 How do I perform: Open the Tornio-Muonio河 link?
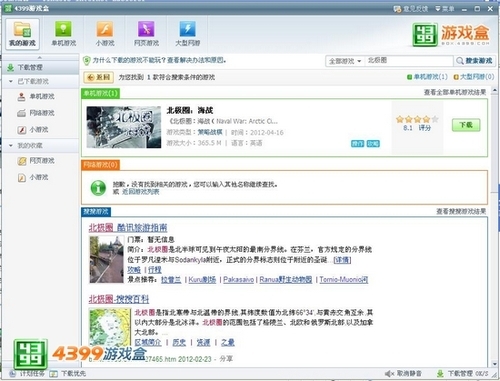(x=344, y=280)
